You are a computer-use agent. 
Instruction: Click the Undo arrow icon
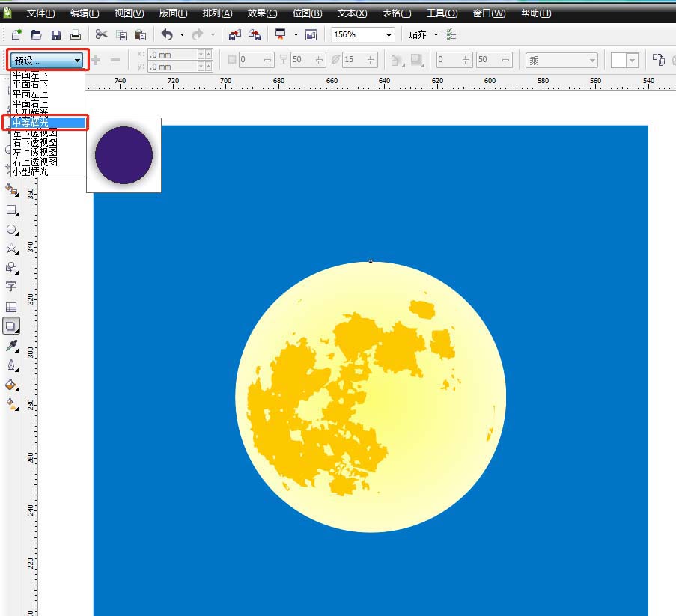click(166, 35)
